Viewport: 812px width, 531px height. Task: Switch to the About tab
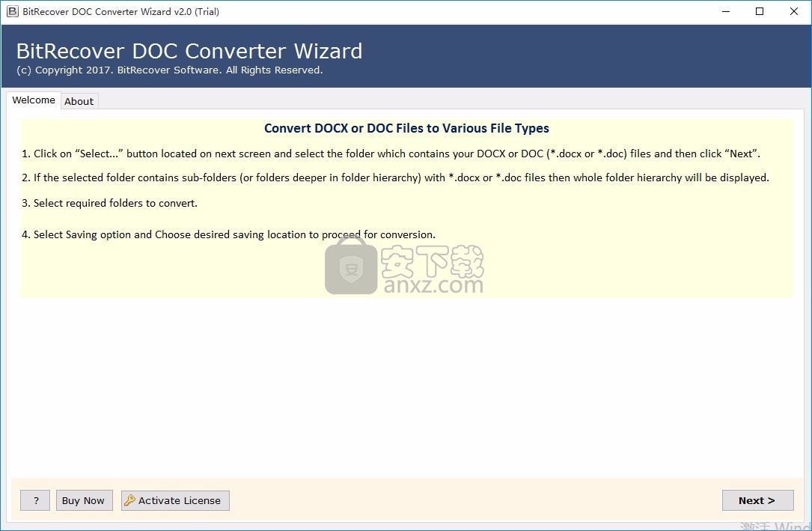(79, 102)
